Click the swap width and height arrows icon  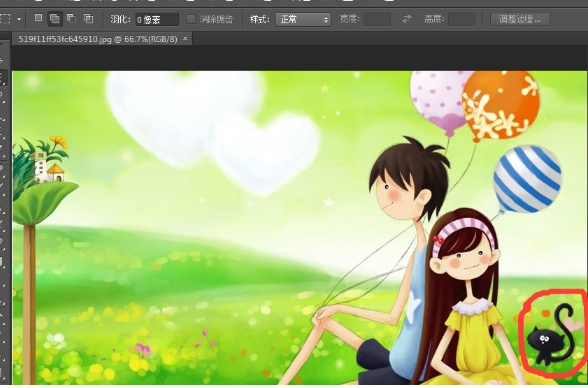pyautogui.click(x=407, y=19)
